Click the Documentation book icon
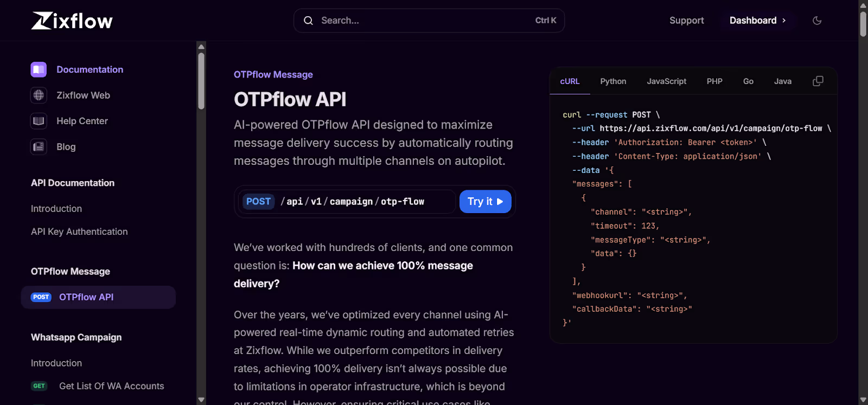Viewport: 868px width, 405px height. [x=39, y=69]
